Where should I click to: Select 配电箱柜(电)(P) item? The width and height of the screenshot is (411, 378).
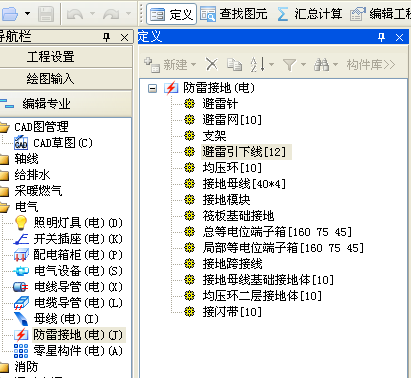point(78,255)
